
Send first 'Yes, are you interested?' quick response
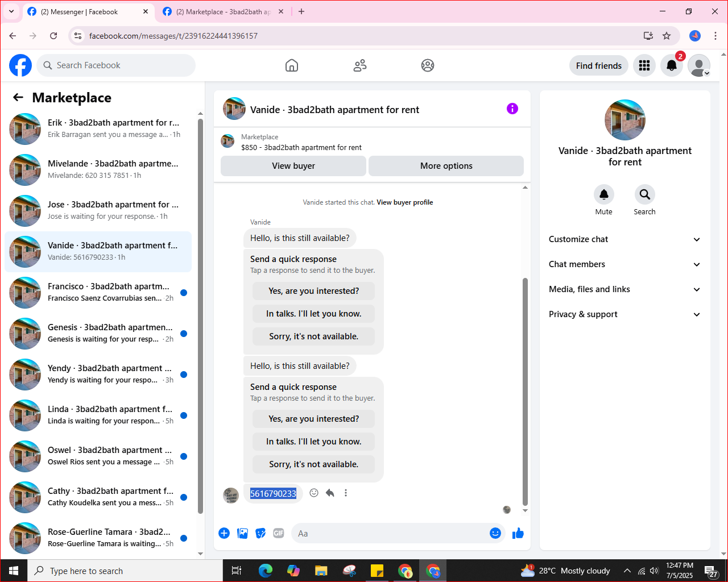[314, 291]
